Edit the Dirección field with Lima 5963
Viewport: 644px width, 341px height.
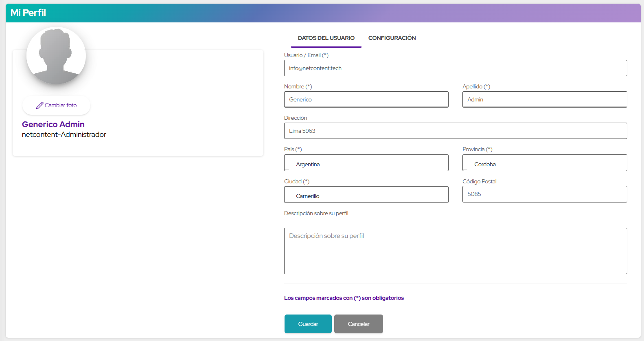pyautogui.click(x=455, y=131)
